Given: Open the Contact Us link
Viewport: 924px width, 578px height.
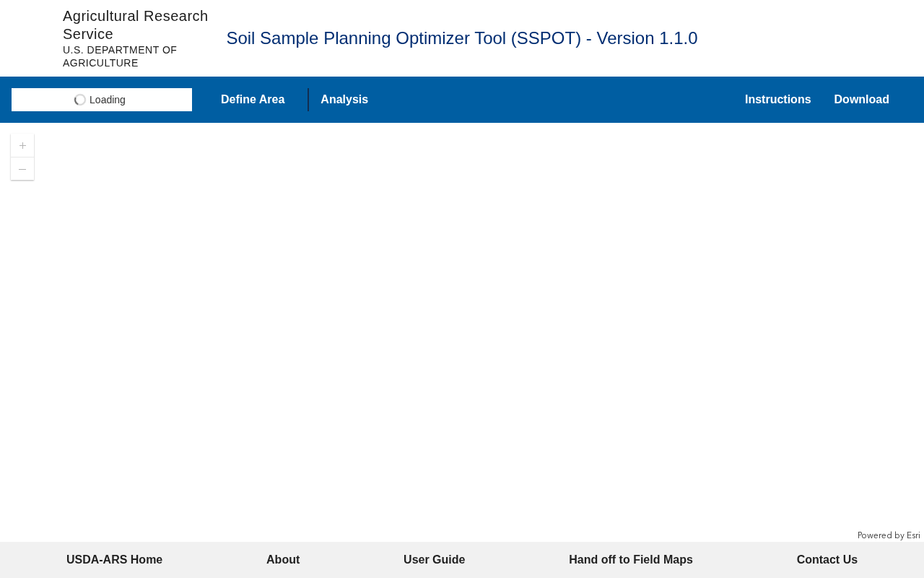Looking at the screenshot, I should pyautogui.click(x=827, y=560).
